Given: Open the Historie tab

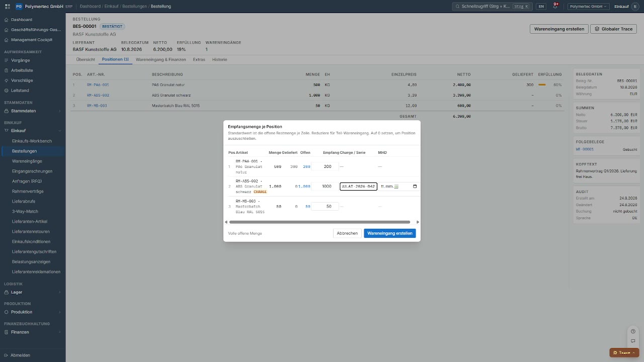Looking at the screenshot, I should point(219,59).
